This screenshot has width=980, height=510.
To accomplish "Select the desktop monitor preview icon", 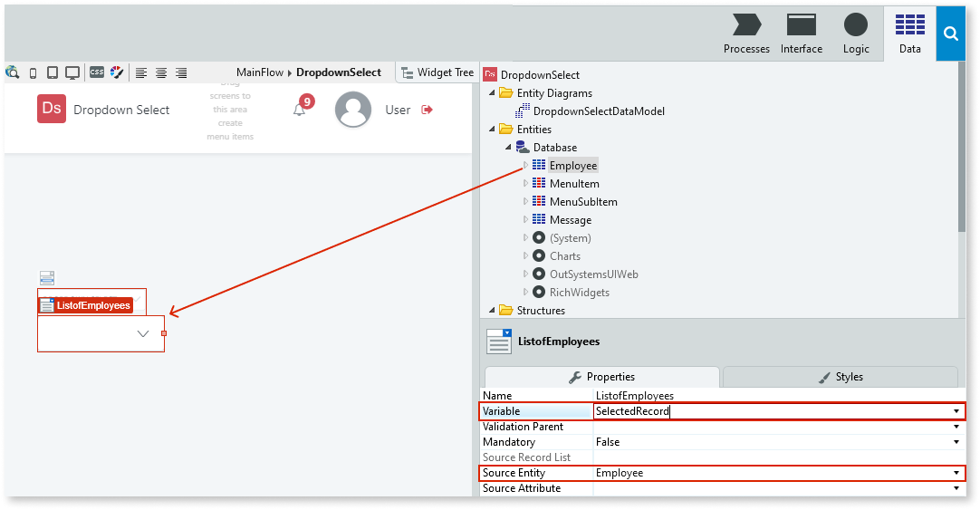I will (x=72, y=72).
